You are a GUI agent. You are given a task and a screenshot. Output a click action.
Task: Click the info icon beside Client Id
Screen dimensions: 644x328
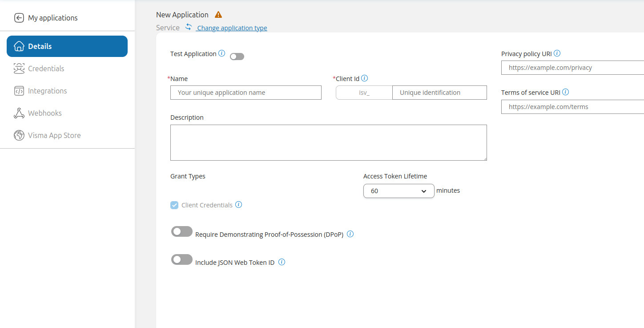pos(364,77)
